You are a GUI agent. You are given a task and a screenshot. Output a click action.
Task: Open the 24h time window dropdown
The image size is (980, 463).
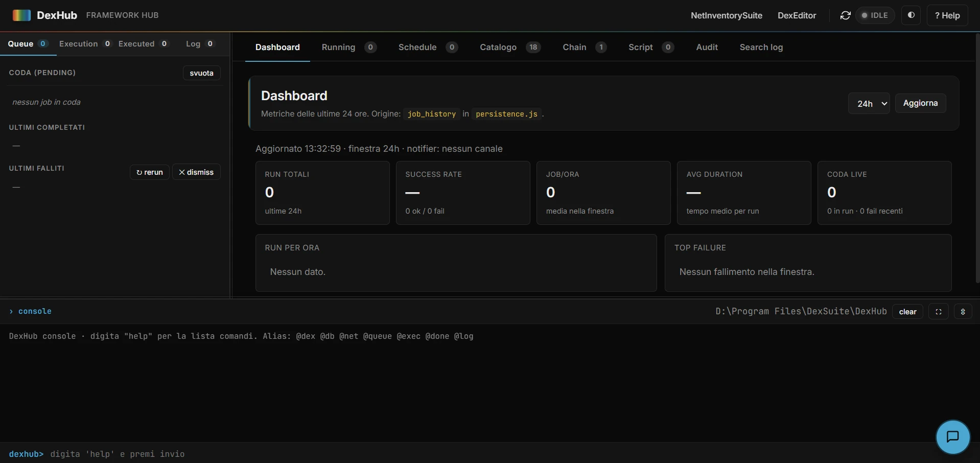(x=869, y=103)
